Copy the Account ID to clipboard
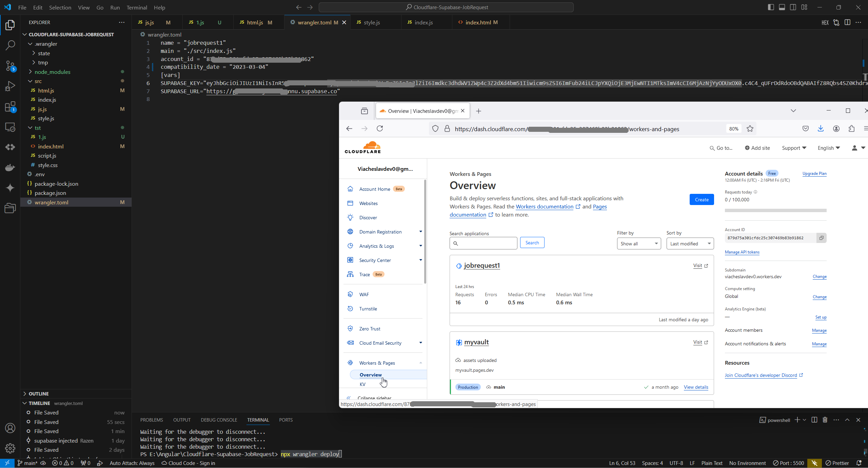868x468 pixels. pos(821,238)
